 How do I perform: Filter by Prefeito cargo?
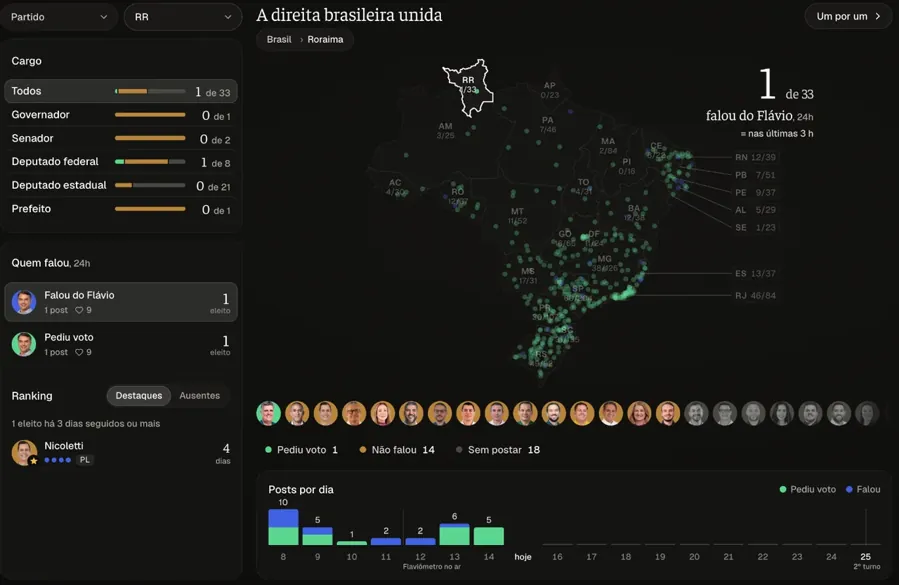click(121, 209)
